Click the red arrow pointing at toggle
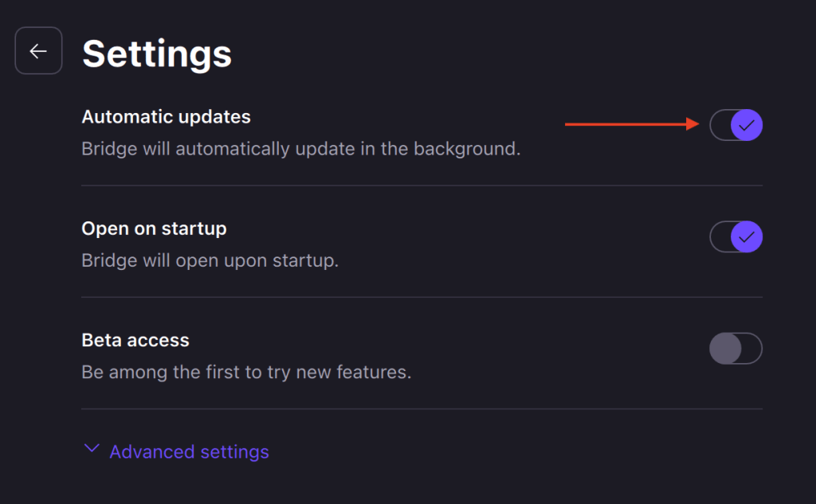 click(x=631, y=124)
